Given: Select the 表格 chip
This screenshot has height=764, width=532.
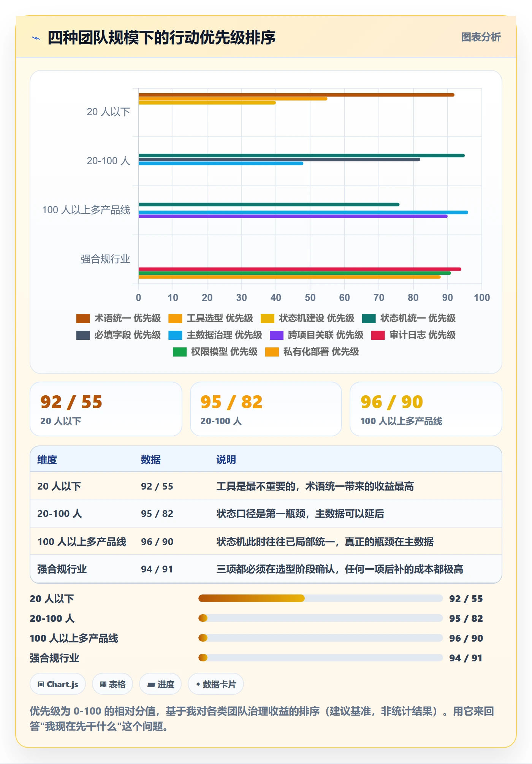Looking at the screenshot, I should coord(112,684).
